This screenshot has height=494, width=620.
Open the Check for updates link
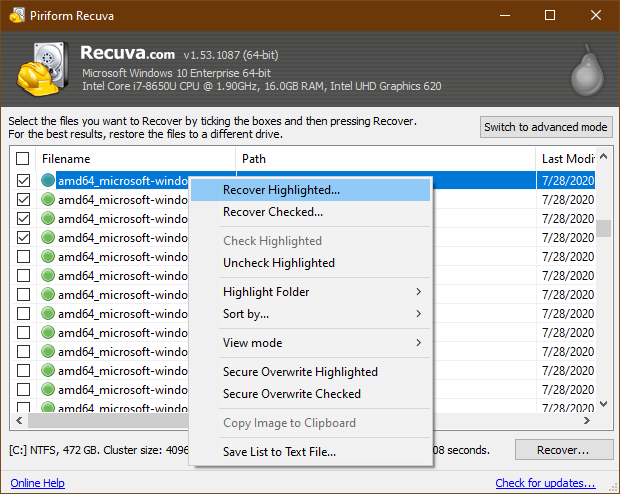click(x=545, y=483)
